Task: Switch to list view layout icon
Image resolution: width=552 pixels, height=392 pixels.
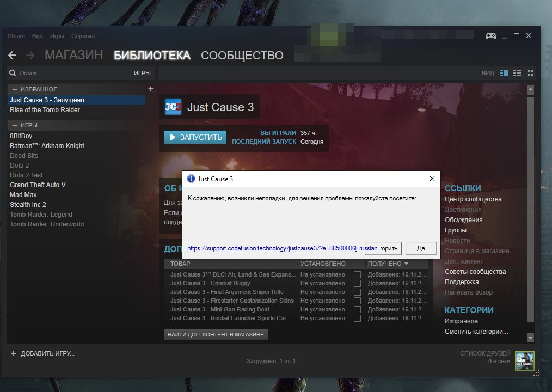Action: tap(517, 73)
